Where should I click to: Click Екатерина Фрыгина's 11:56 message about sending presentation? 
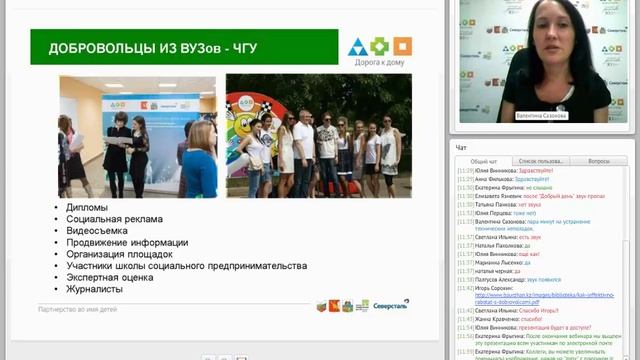[x=539, y=340]
